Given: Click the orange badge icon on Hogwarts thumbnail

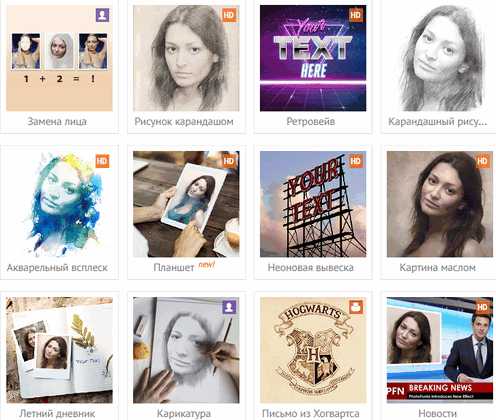Looking at the screenshot, I should click(356, 307).
